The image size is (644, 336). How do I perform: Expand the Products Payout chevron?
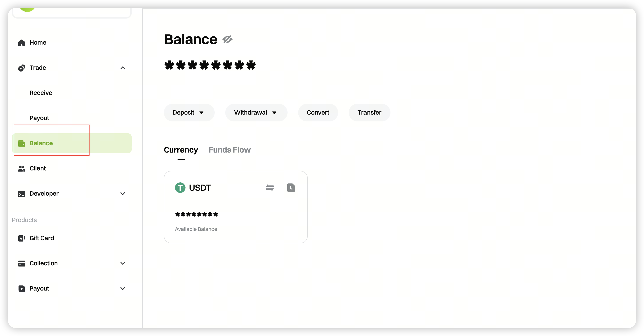[x=123, y=289]
